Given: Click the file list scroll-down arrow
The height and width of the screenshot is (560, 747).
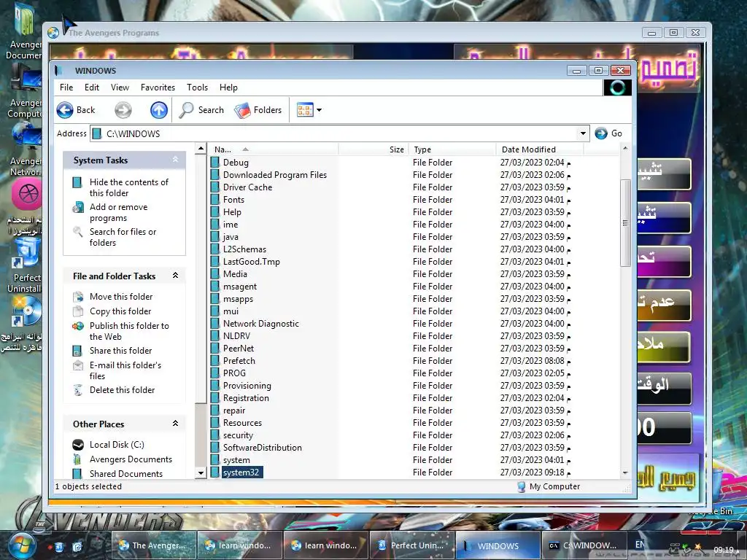Looking at the screenshot, I should click(625, 472).
